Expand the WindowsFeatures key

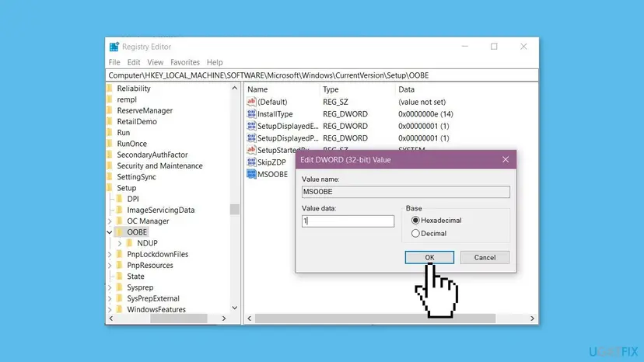coord(110,310)
